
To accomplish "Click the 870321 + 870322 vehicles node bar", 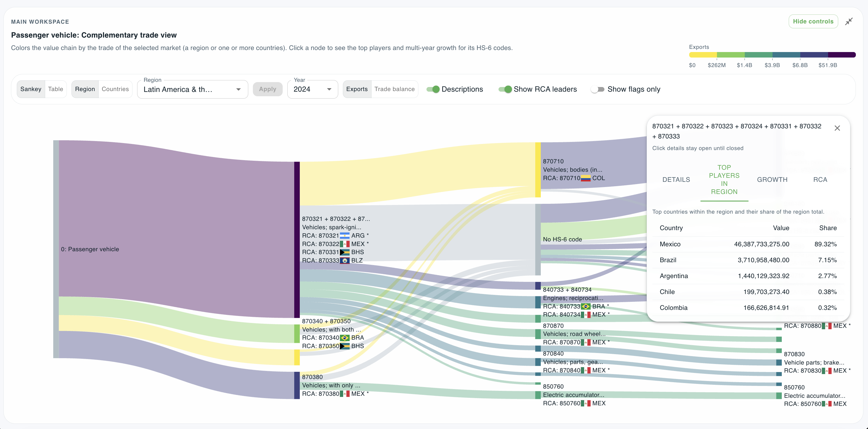I will click(297, 239).
